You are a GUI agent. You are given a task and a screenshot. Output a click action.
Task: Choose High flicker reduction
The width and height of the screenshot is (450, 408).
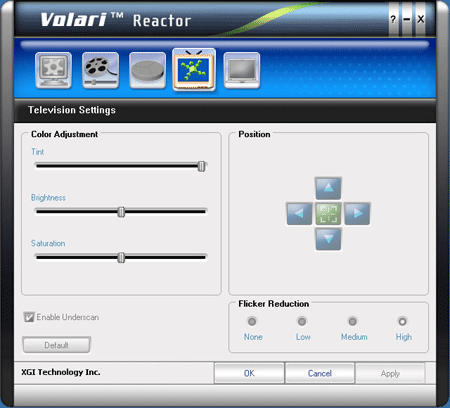tap(402, 321)
